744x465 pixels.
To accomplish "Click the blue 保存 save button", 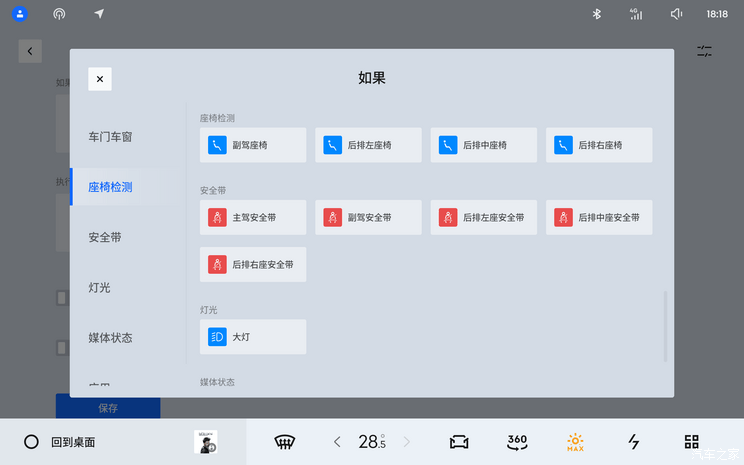I will 108,408.
